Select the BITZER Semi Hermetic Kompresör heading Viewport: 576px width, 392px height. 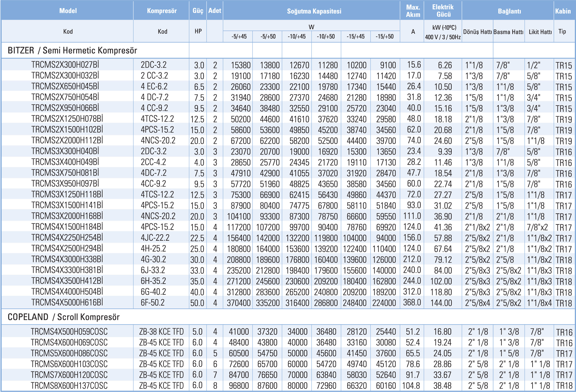tap(72, 51)
